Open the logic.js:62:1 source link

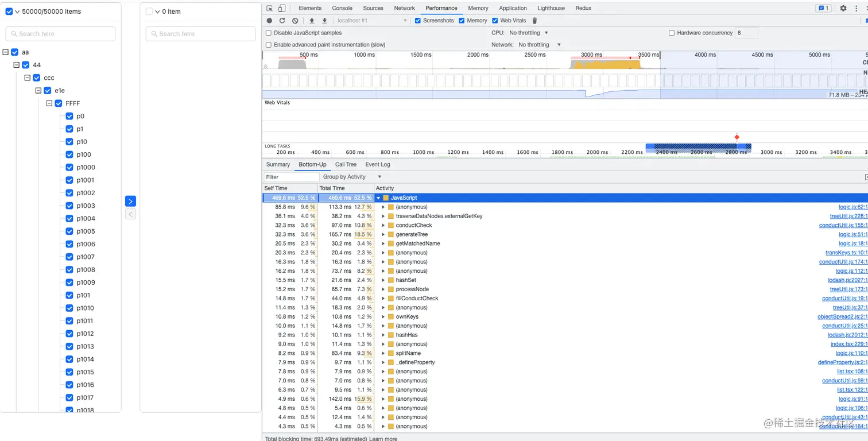point(853,207)
